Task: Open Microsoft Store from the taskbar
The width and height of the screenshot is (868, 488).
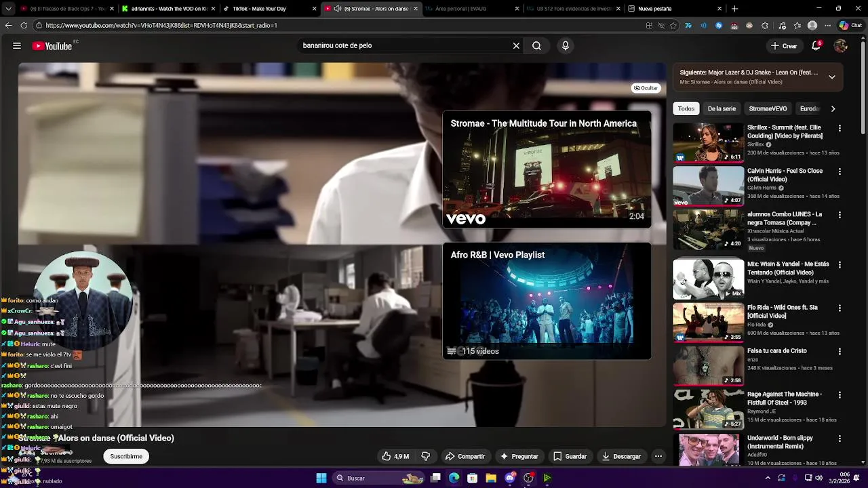Action: click(473, 478)
